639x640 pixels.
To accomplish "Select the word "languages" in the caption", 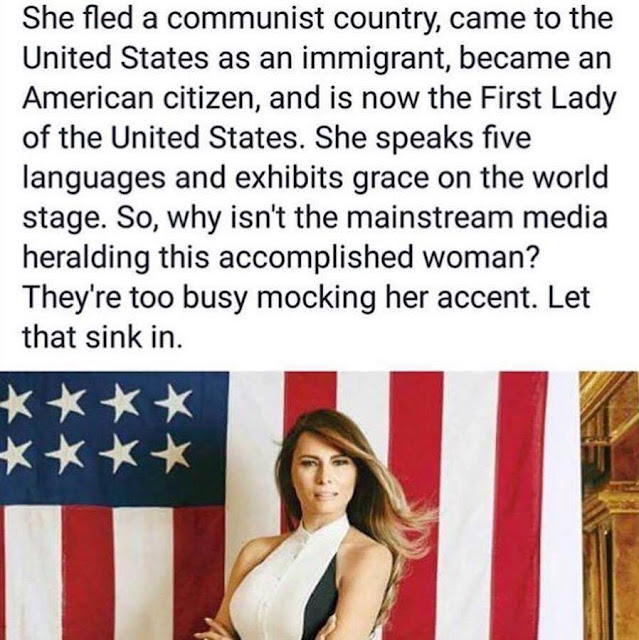I will pos(94,178).
